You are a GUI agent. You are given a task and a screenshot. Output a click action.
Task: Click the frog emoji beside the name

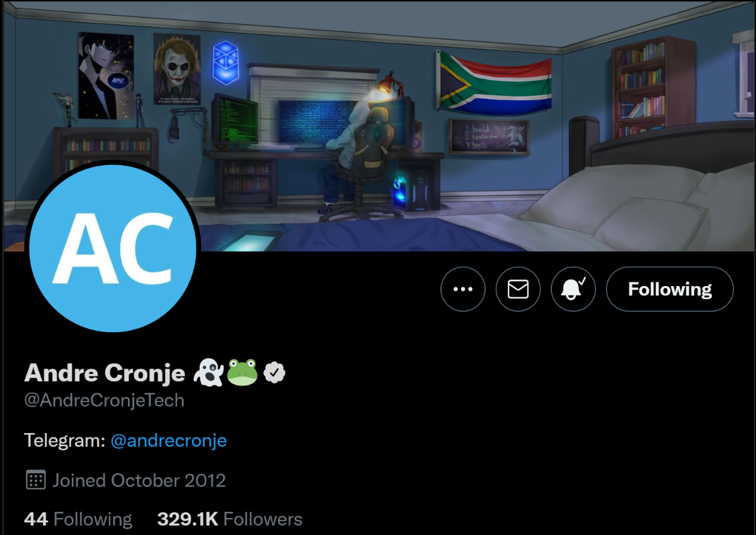tap(242, 372)
